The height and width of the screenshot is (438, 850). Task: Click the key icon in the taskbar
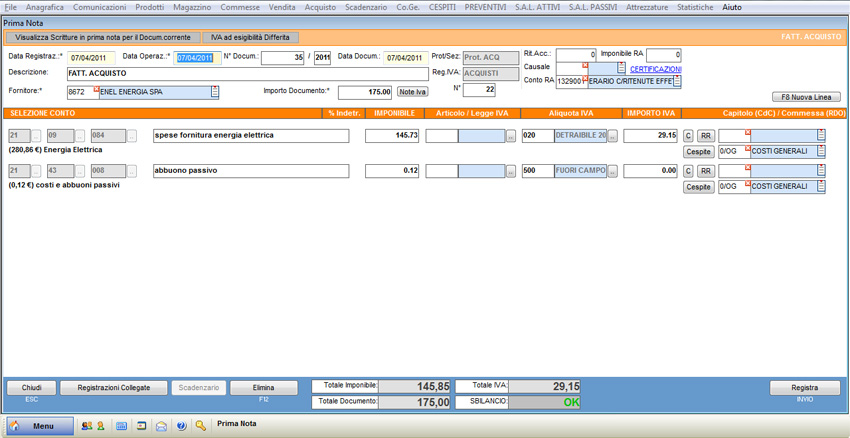click(x=201, y=425)
